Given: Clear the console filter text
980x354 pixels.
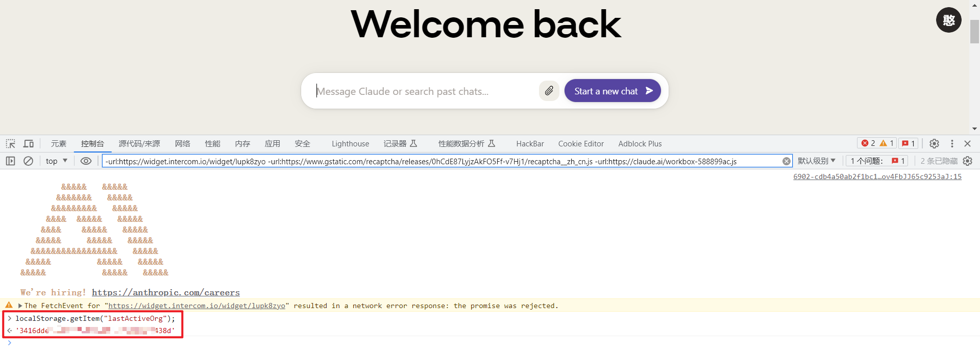Looking at the screenshot, I should pos(786,161).
